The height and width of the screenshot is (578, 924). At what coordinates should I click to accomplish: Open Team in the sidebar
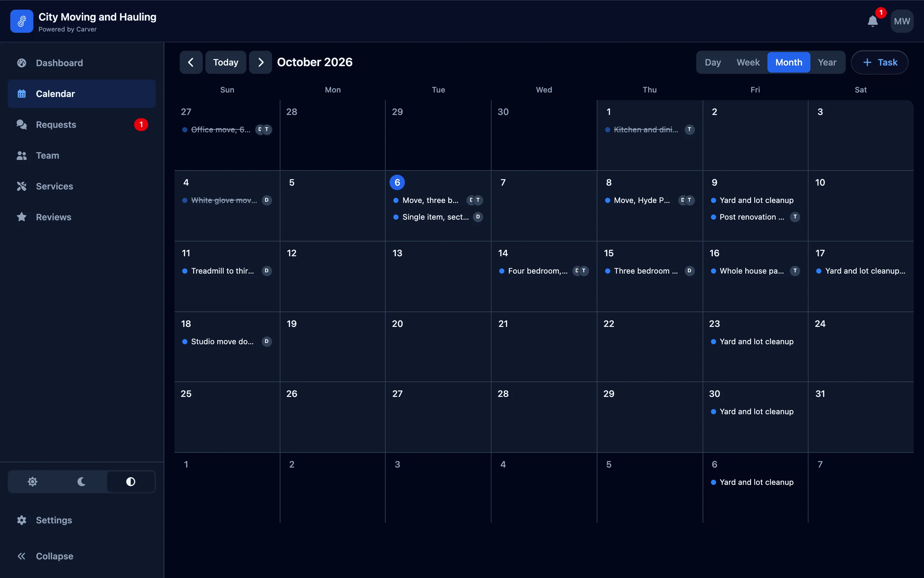[82, 156]
